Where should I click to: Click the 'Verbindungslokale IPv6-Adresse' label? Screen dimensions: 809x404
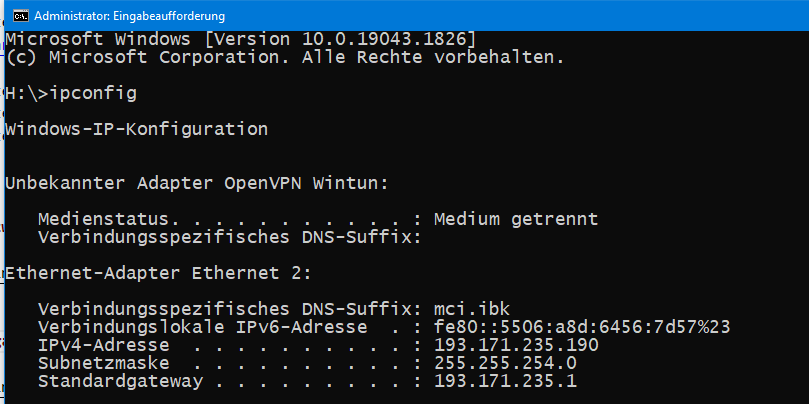point(202,327)
